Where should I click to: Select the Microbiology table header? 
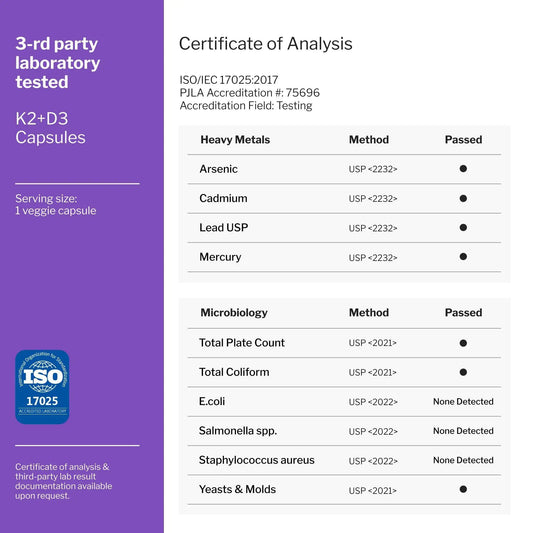[x=234, y=313]
